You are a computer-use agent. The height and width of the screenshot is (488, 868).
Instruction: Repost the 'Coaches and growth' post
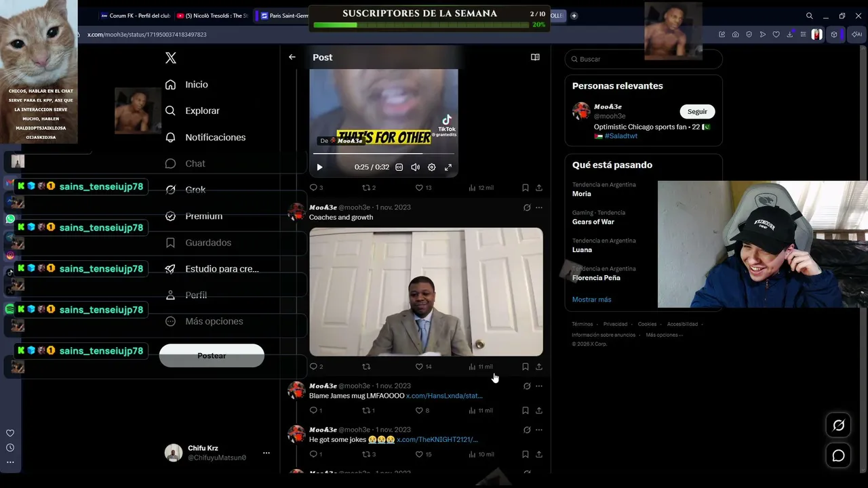point(366,367)
